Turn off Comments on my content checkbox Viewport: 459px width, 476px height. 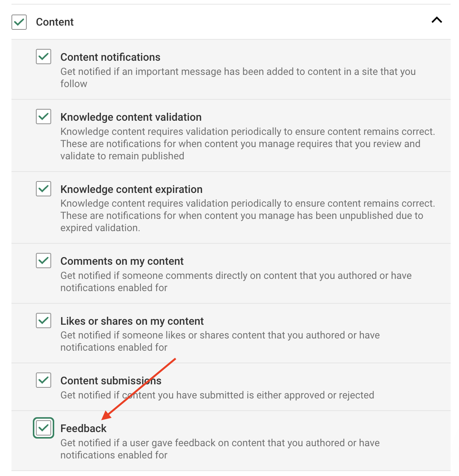click(x=44, y=261)
